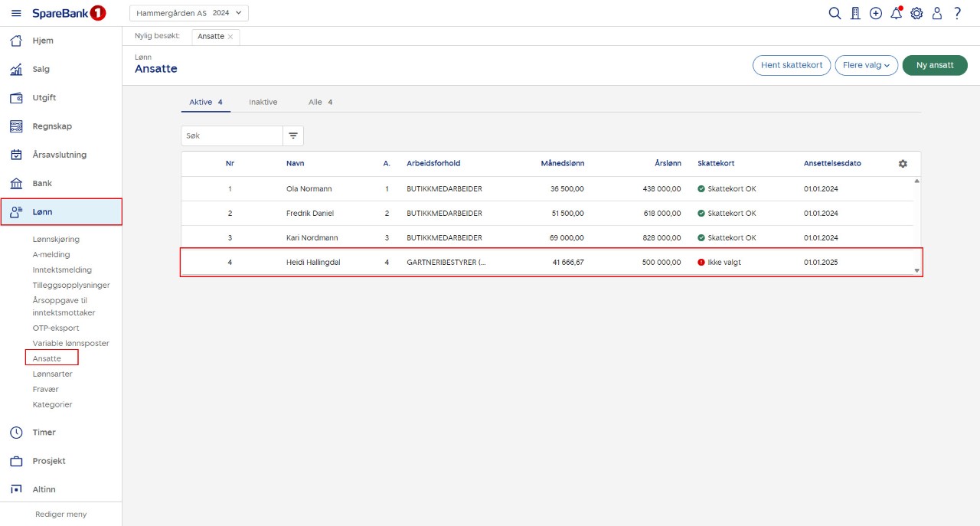The image size is (980, 526).
Task: Switch to the Inaktive tab
Action: [263, 102]
